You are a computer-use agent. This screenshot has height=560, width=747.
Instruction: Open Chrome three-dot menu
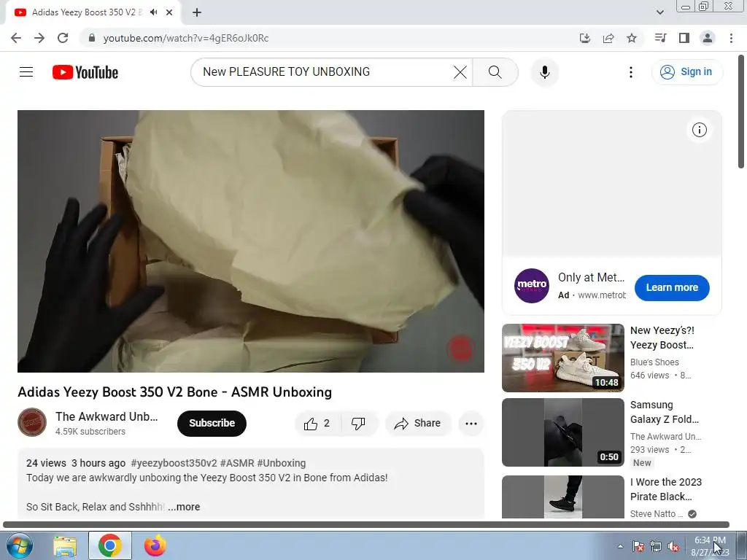coord(731,38)
